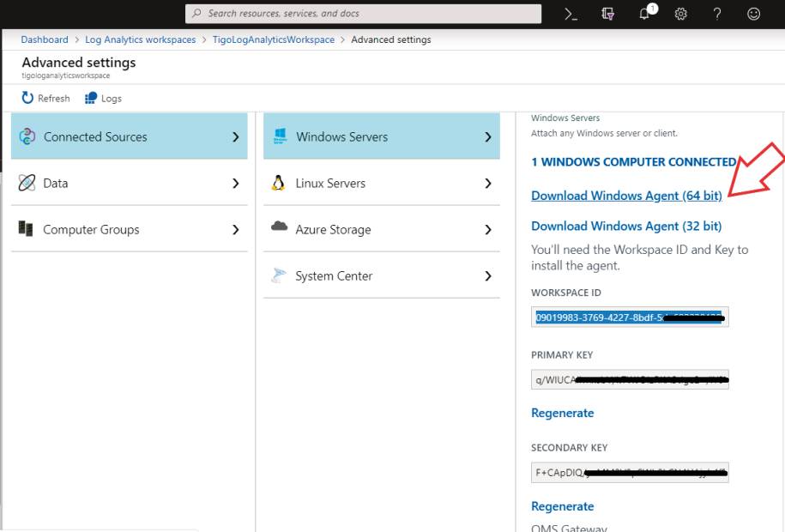Select Data menu item
This screenshot has width=785, height=532.
[130, 183]
